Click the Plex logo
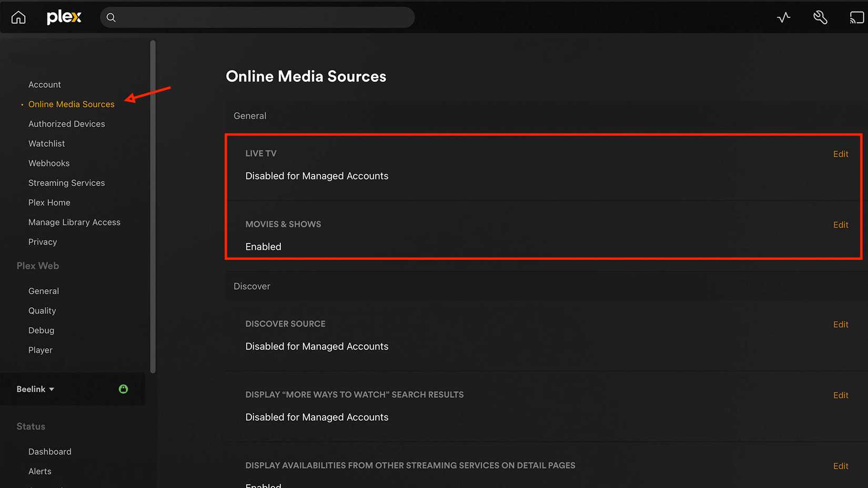 63,17
